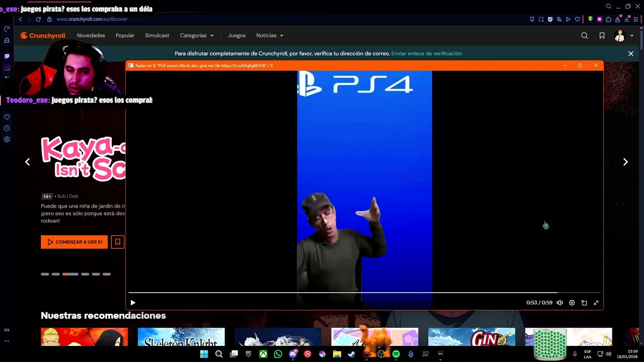Open the Novedades page
Image resolution: width=644 pixels, height=362 pixels.
(x=91, y=36)
